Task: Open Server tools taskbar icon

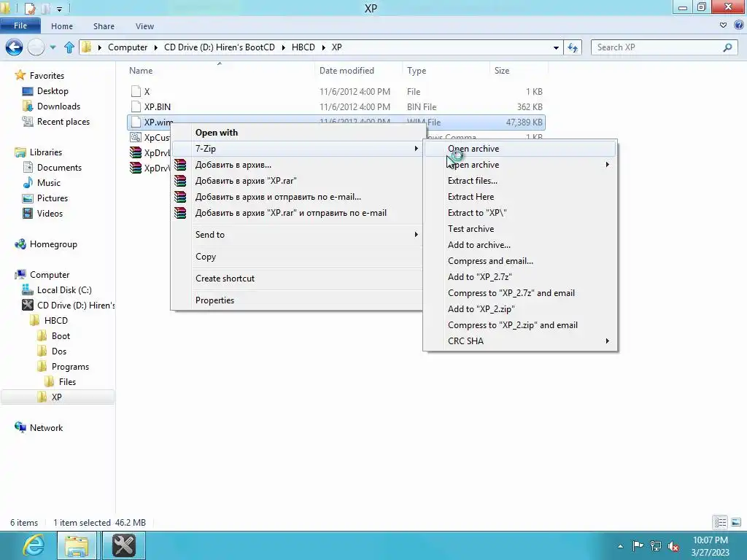Action: coord(124,545)
